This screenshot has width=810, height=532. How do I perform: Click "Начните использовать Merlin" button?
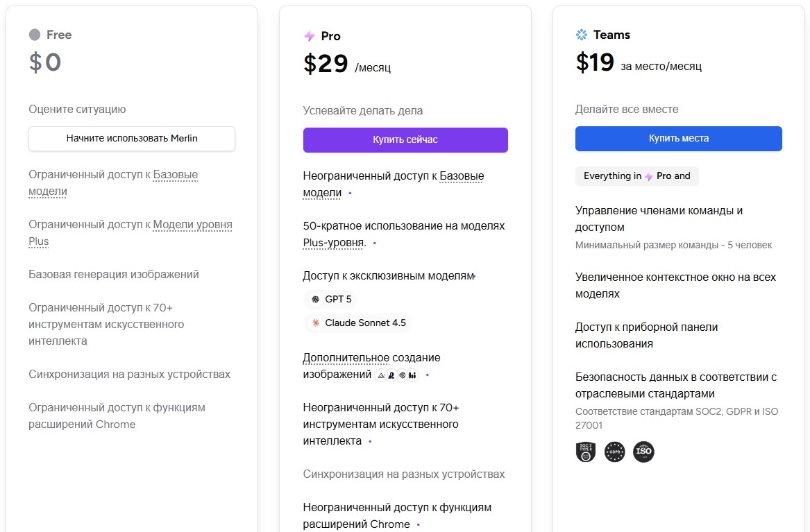click(132, 138)
